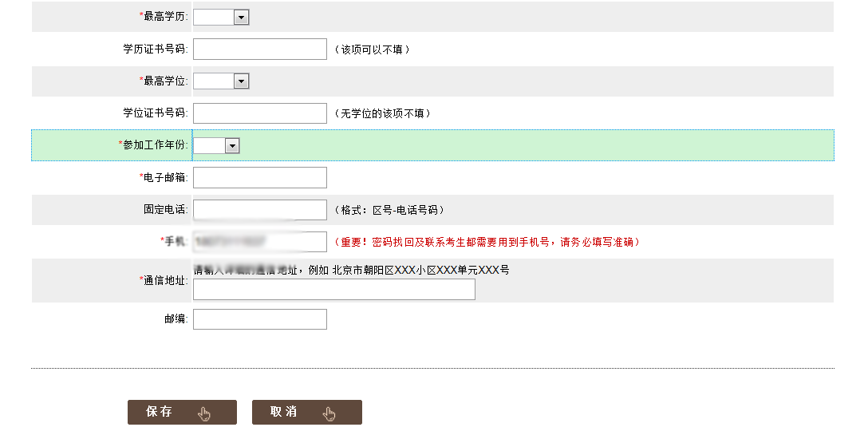
Task: Click the 通信地址 address input field
Action: point(333,290)
